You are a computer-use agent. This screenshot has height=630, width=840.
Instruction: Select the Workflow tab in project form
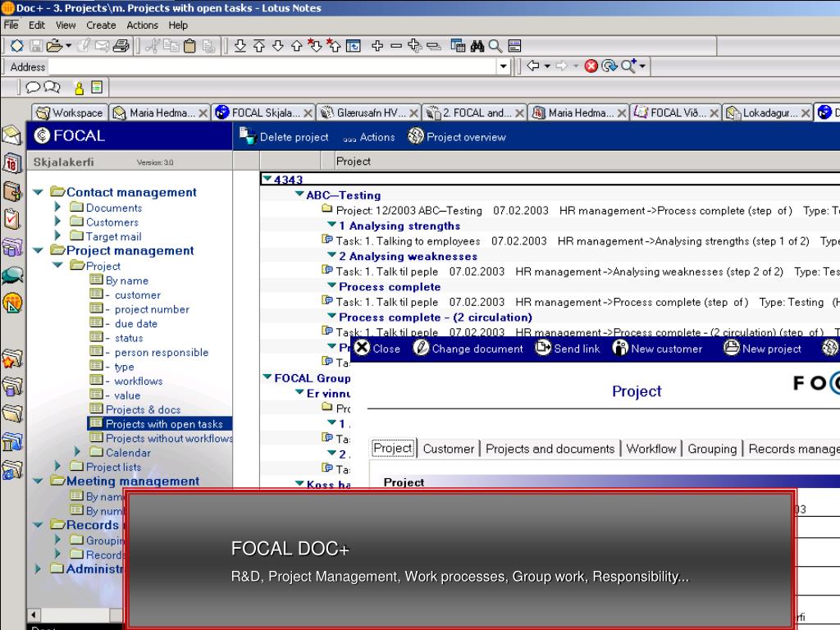tap(651, 449)
